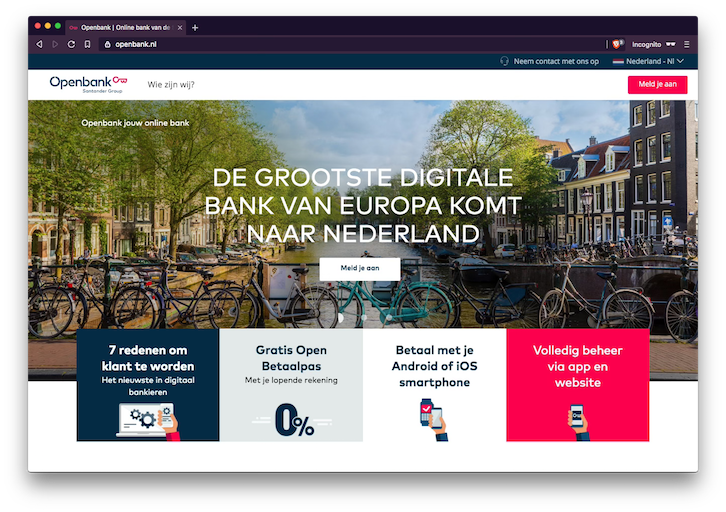Click 'Het nieuwste in digitaal bankieren' subtitle
726x512 pixels.
tap(148, 386)
